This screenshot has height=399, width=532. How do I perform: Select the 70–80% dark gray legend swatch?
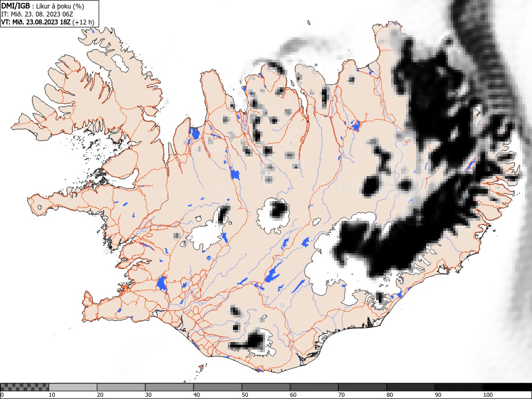pos(362,387)
